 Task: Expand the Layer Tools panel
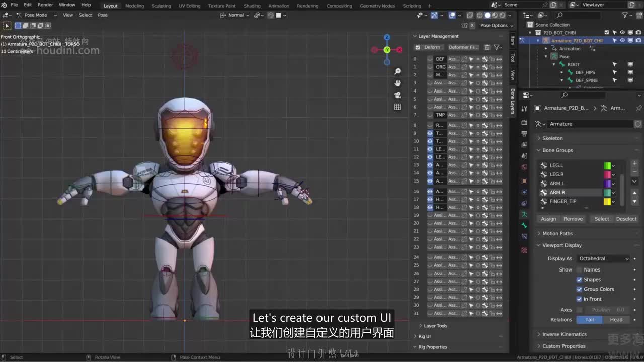(435, 326)
